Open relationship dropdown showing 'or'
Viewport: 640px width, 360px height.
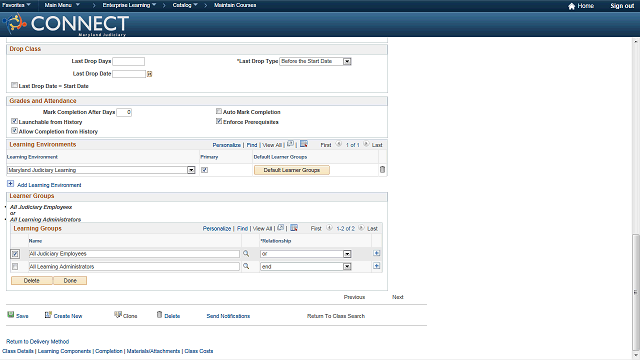pyautogui.click(x=347, y=254)
